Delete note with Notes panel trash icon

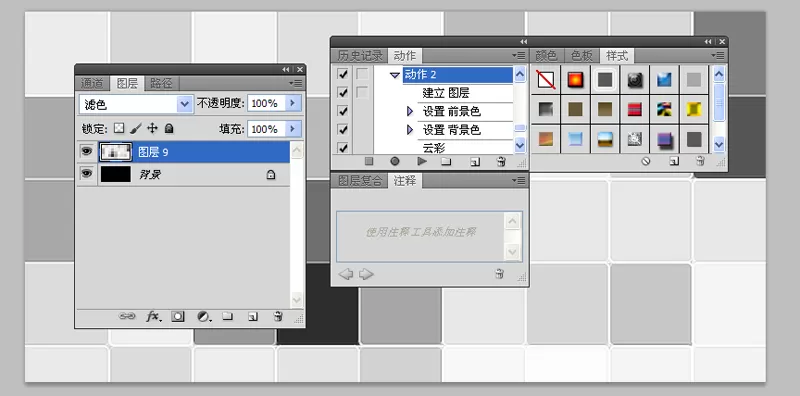(x=499, y=274)
